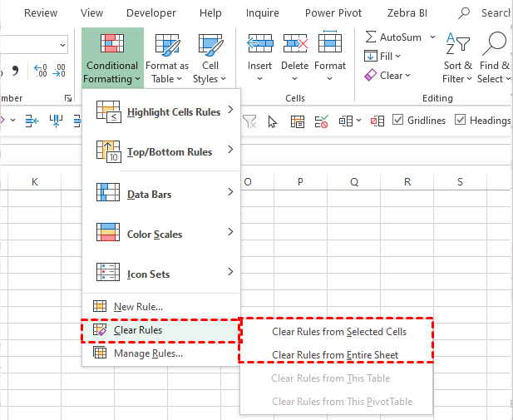Screen dimensions: 513x420
Task: Open the number format combo box
Action: pyautogui.click(x=34, y=45)
